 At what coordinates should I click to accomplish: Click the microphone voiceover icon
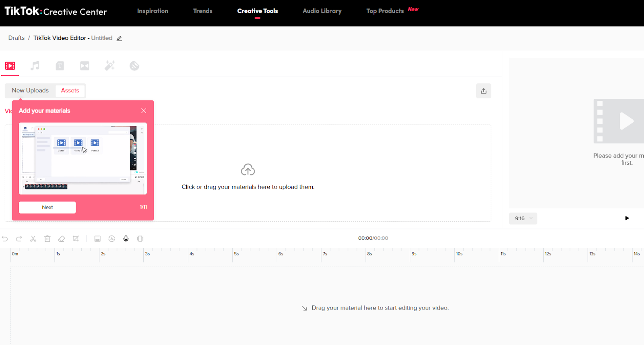(x=126, y=239)
